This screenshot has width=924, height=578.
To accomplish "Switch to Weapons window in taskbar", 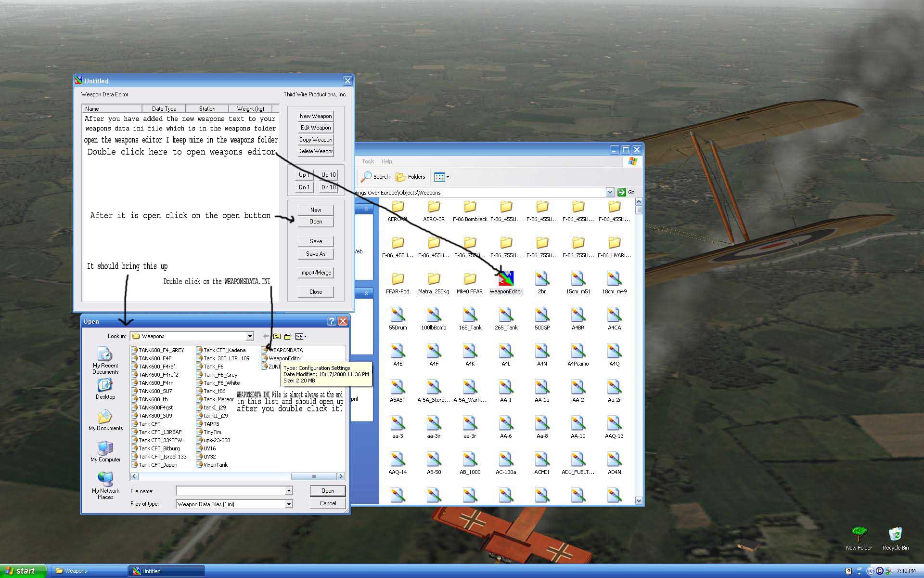I will click(89, 571).
